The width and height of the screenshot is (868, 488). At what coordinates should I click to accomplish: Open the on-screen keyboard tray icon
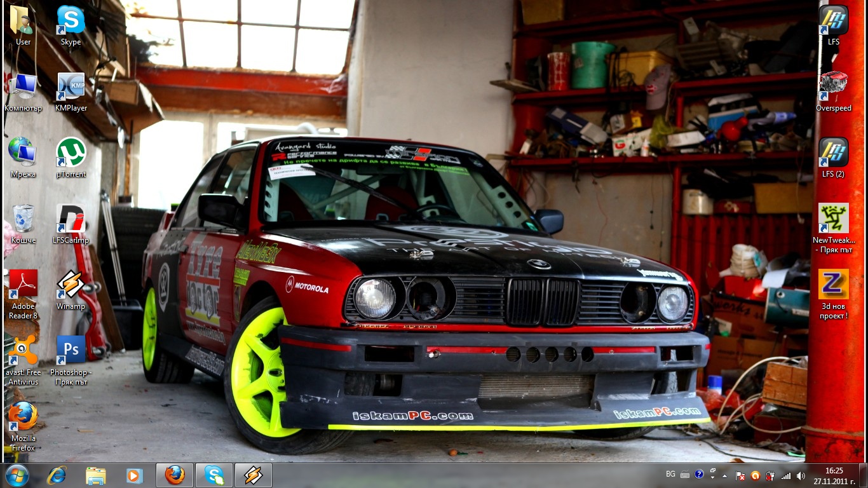pos(685,475)
